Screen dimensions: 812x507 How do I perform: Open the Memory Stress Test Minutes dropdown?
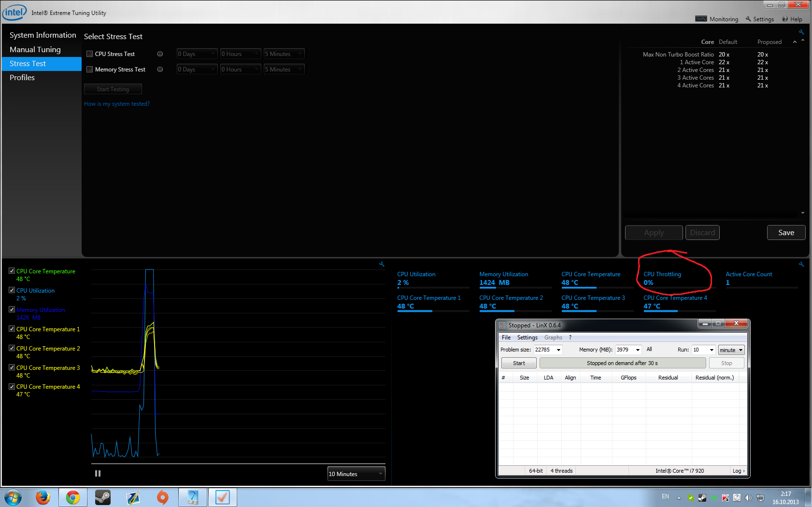(x=284, y=69)
